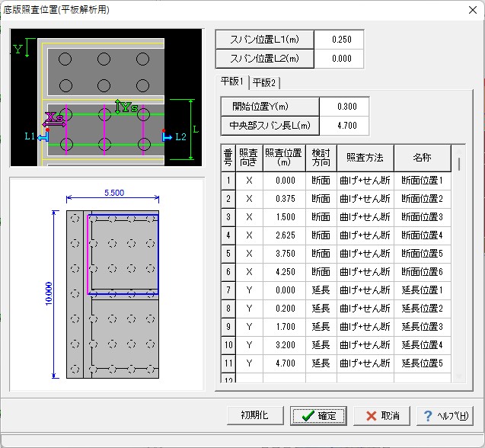This screenshot has width=485, height=448.
Task: Click the 検討方向 column header
Action: point(321,158)
